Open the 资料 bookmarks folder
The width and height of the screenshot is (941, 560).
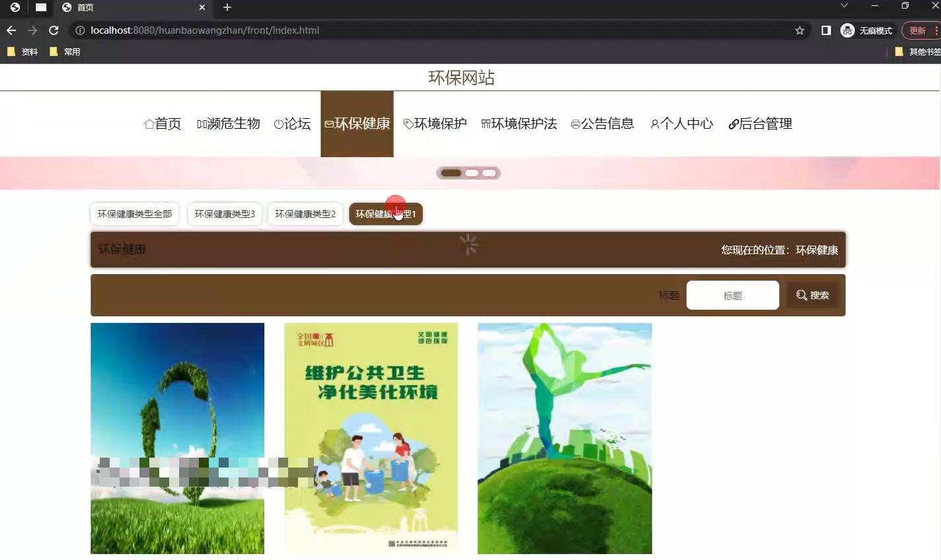pyautogui.click(x=22, y=52)
